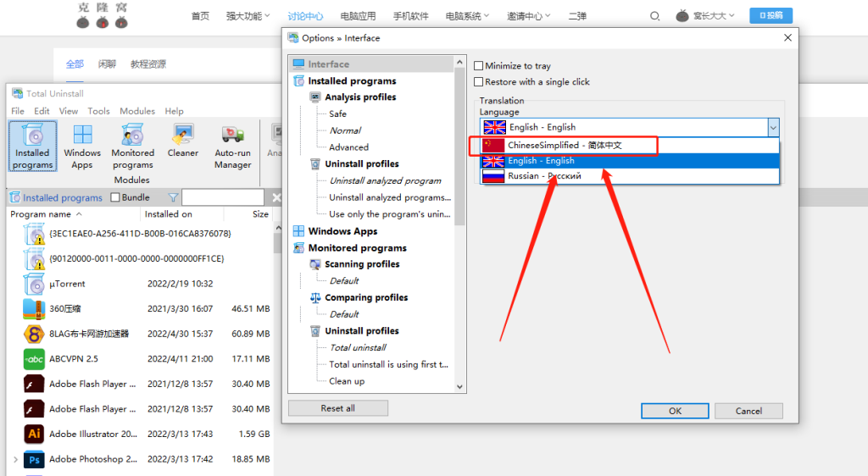Image resolution: width=868 pixels, height=476 pixels.
Task: Choose ChineseSimplified language option
Action: (630, 146)
